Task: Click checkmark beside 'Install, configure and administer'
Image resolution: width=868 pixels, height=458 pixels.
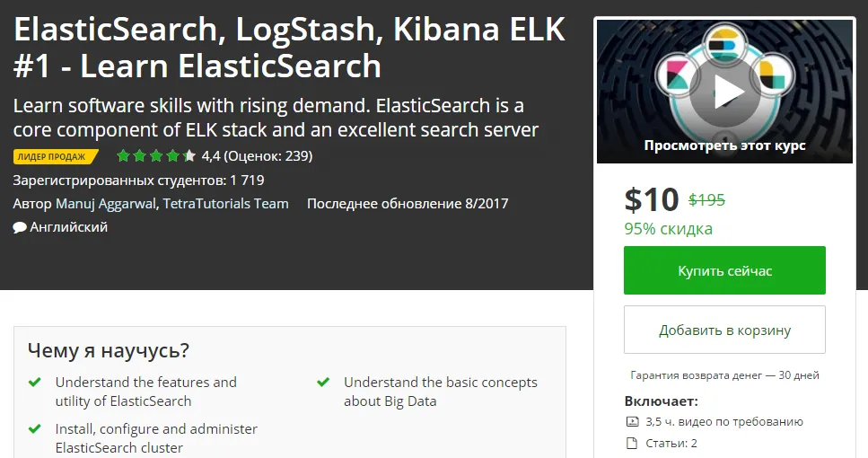Action: coord(35,429)
